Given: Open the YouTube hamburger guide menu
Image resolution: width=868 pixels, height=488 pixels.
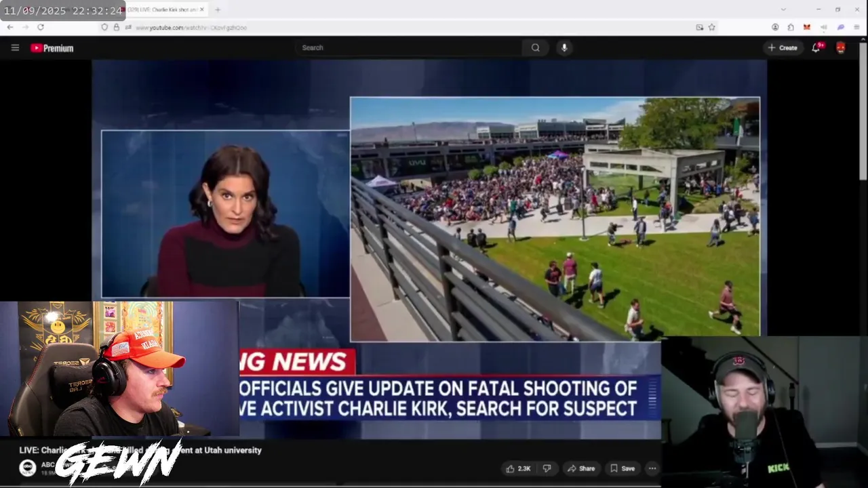Looking at the screenshot, I should (x=15, y=47).
